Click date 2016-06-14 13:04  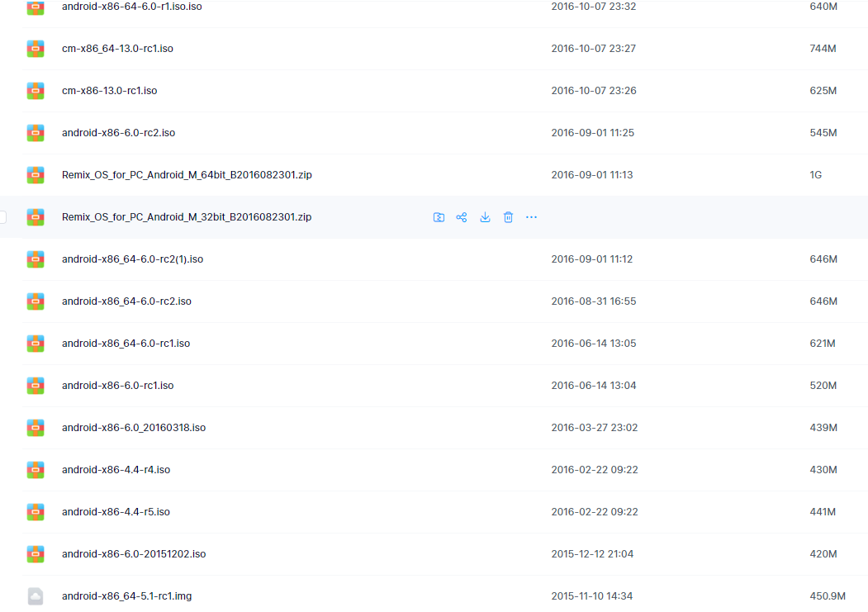coord(594,385)
